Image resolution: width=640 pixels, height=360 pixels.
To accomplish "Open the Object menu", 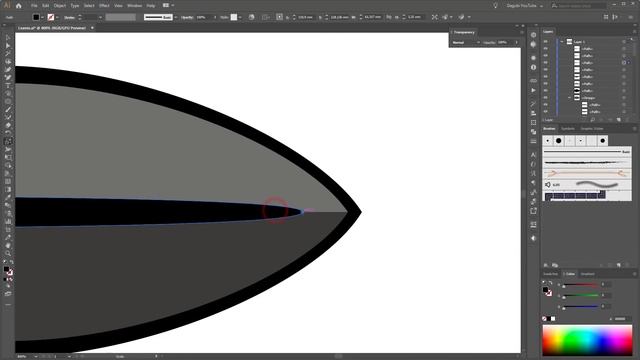I will pos(60,6).
